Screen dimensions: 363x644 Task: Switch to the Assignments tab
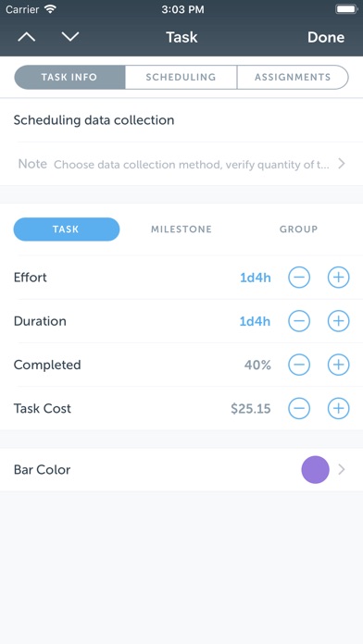[x=293, y=77]
